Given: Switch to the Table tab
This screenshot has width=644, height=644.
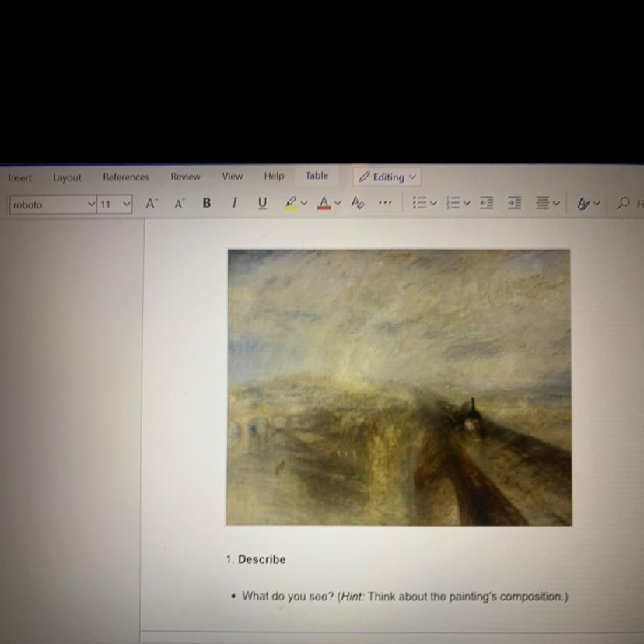Looking at the screenshot, I should (317, 175).
